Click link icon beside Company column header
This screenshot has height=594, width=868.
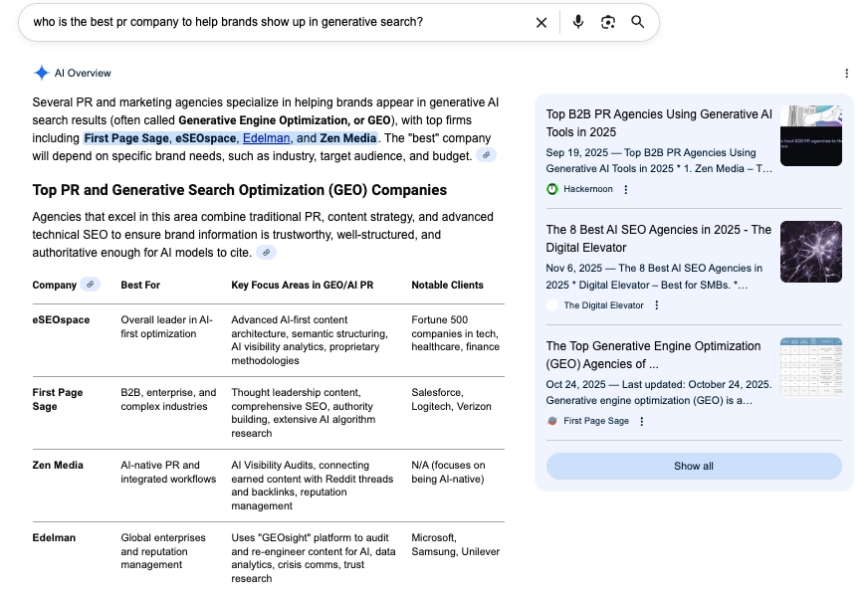coord(91,285)
